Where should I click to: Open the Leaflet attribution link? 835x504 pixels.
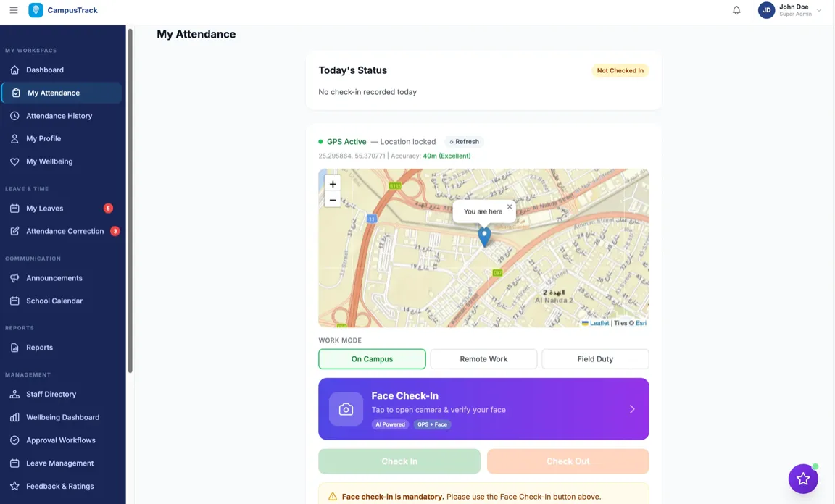599,323
